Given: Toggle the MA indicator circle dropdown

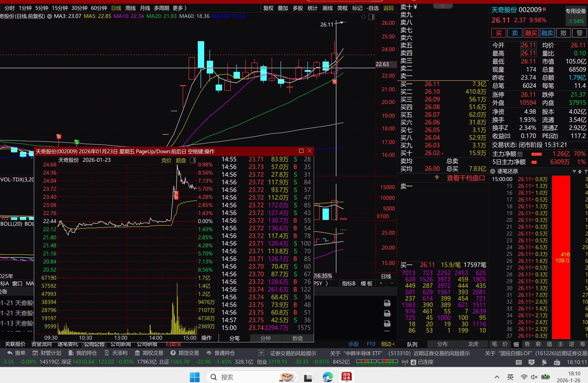Looking at the screenshot, I should tap(50, 16).
